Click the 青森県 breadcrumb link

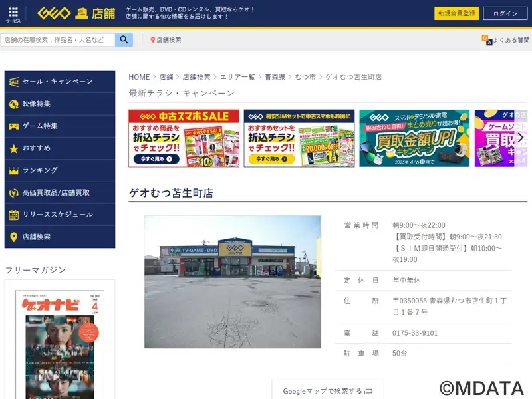(x=275, y=77)
